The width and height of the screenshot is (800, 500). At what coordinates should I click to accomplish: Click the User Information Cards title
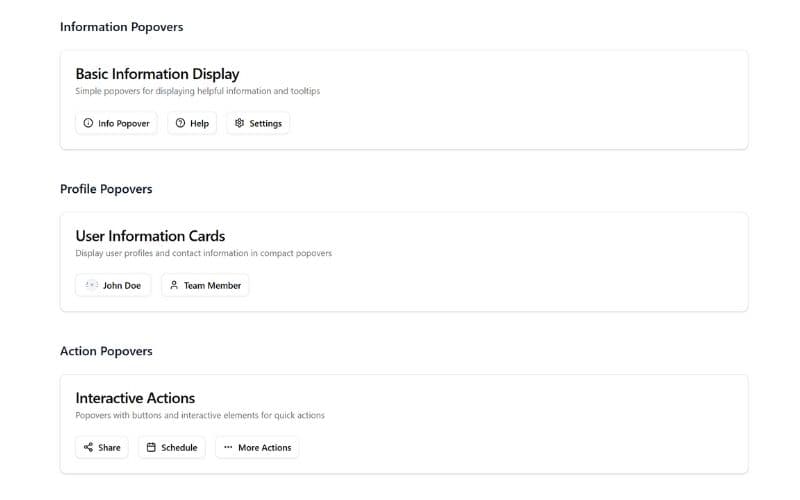150,236
